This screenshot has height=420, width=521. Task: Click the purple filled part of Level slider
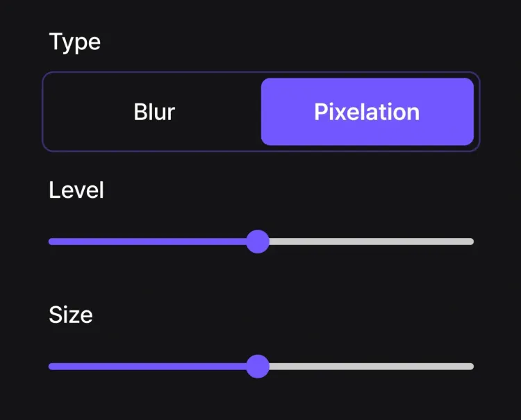pyautogui.click(x=149, y=242)
